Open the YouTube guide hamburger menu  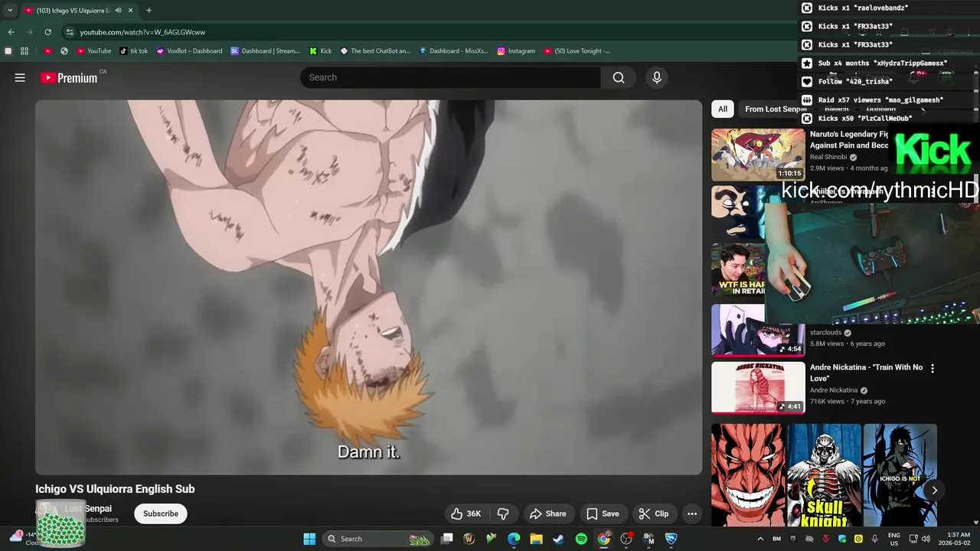coord(20,77)
